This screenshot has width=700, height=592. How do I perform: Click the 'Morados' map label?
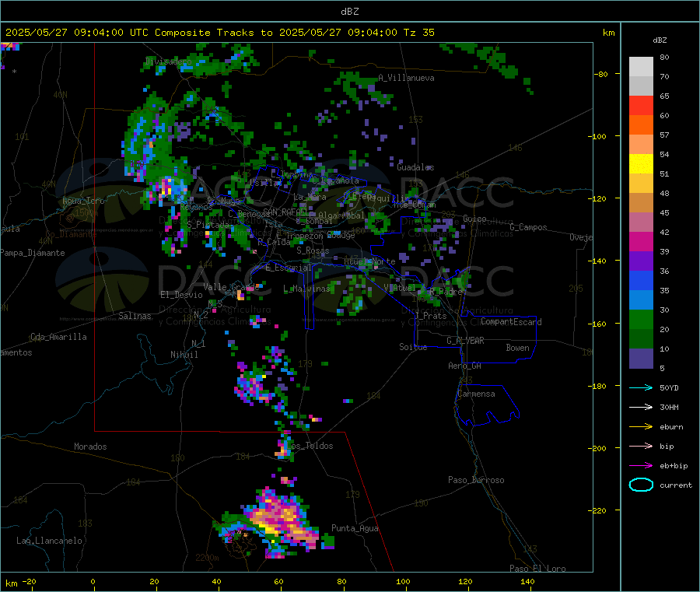tap(90, 447)
